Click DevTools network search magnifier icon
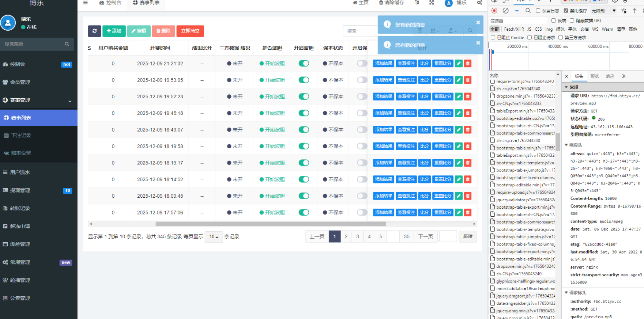 click(x=528, y=11)
